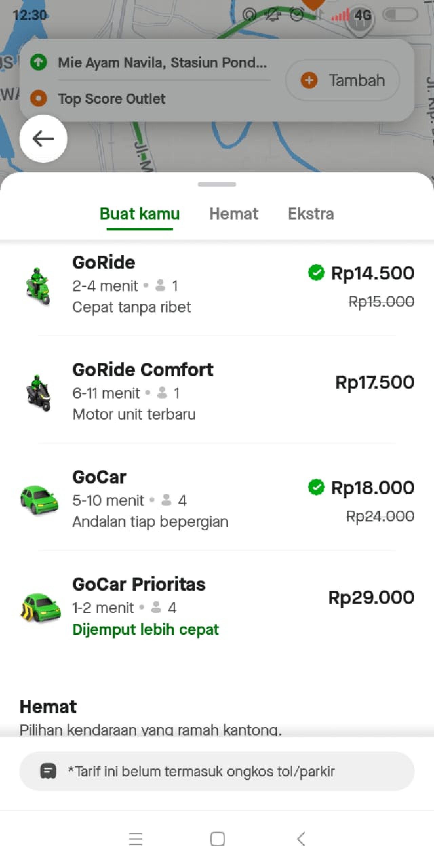Tap the GoCar green car icon
Viewport: 434px width, 868px height.
pyautogui.click(x=39, y=500)
